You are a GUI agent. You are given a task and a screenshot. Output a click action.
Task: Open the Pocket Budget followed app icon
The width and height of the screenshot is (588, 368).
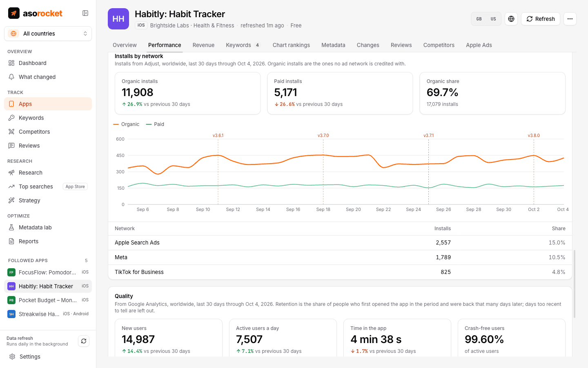pos(11,300)
